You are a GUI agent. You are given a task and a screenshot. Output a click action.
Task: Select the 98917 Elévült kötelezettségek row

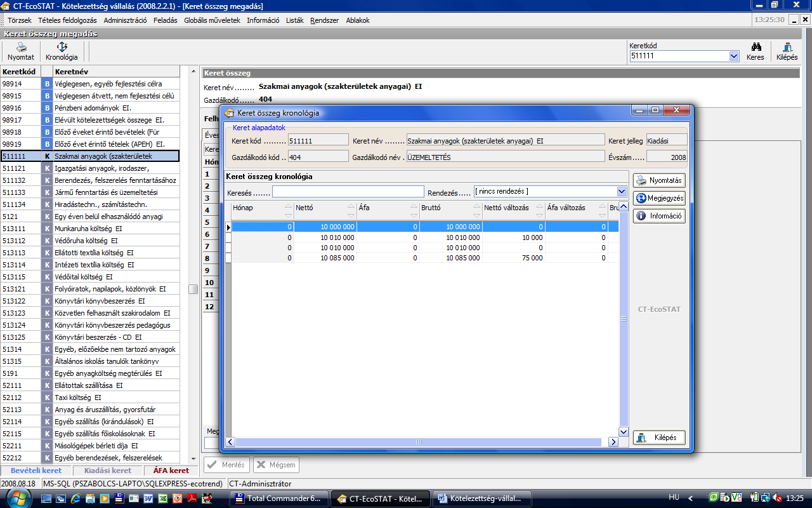point(90,119)
